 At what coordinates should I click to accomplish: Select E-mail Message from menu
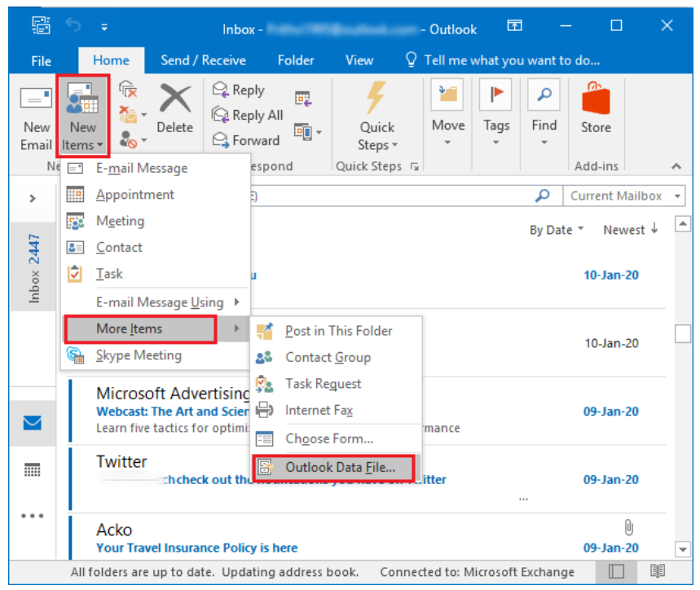(156, 168)
